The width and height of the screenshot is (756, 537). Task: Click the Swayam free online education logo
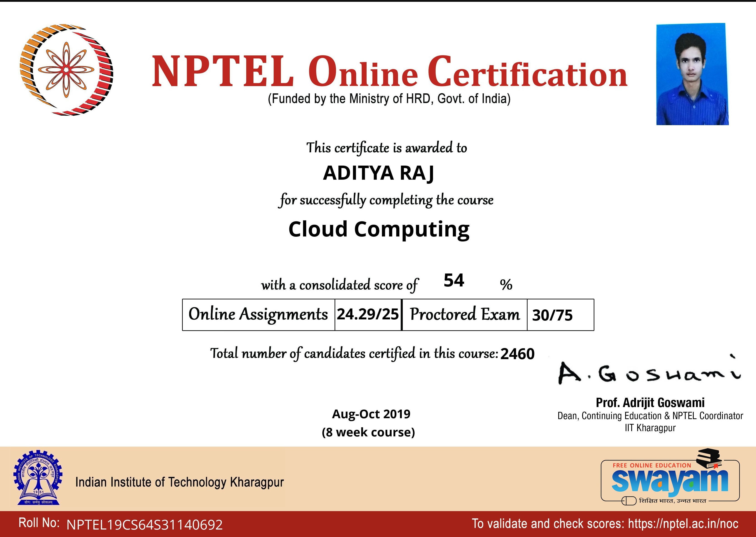[x=670, y=477]
